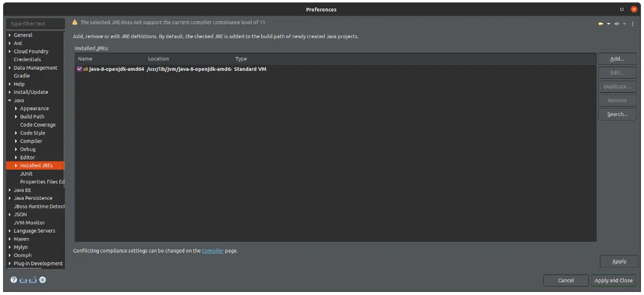This screenshot has height=295, width=644.
Task: Select JUnit in the preferences tree
Action: (26, 173)
